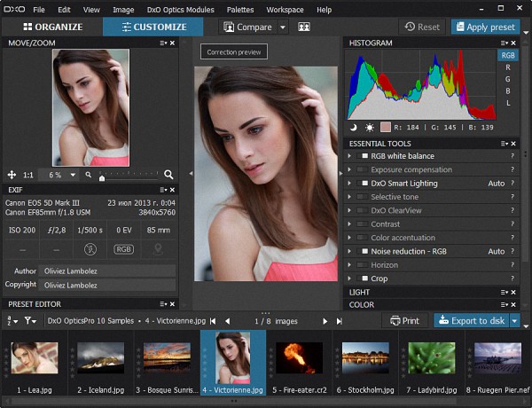Go to the next image arrow
This screenshot has width=532, height=408.
tap(325, 320)
